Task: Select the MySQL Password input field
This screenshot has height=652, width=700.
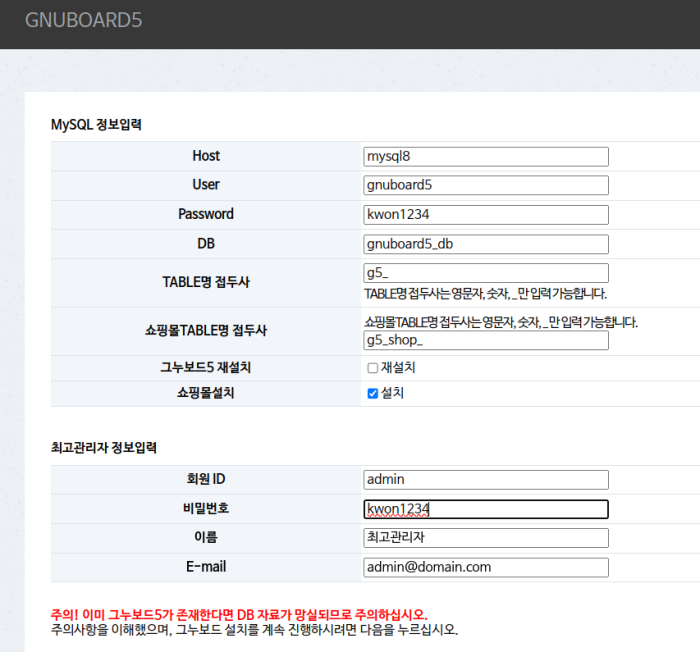Action: click(486, 214)
